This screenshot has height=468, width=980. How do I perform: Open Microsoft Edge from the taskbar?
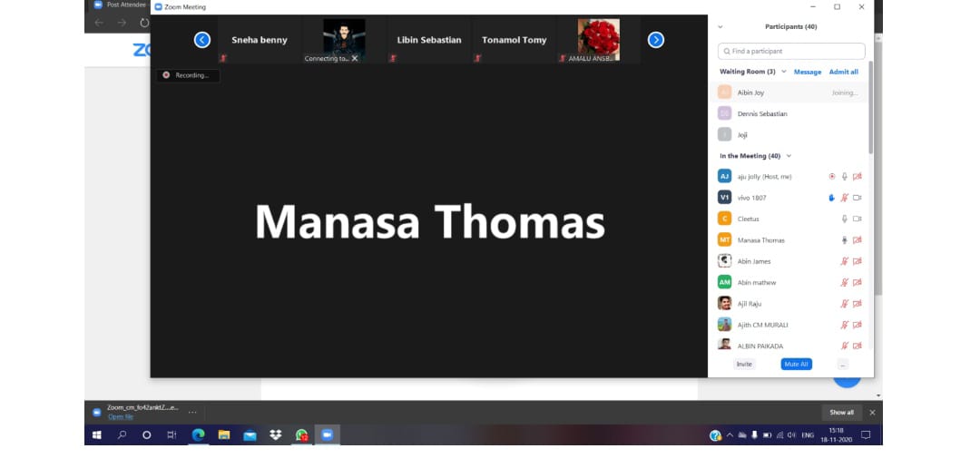pos(198,435)
